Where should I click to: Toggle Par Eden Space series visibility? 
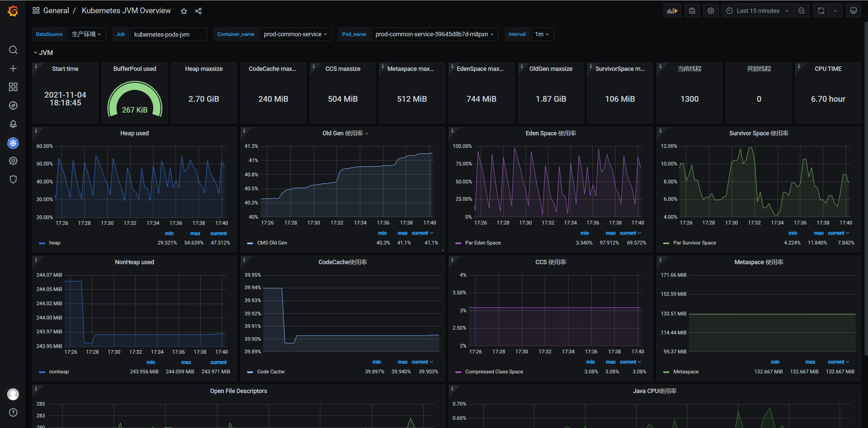coord(482,243)
